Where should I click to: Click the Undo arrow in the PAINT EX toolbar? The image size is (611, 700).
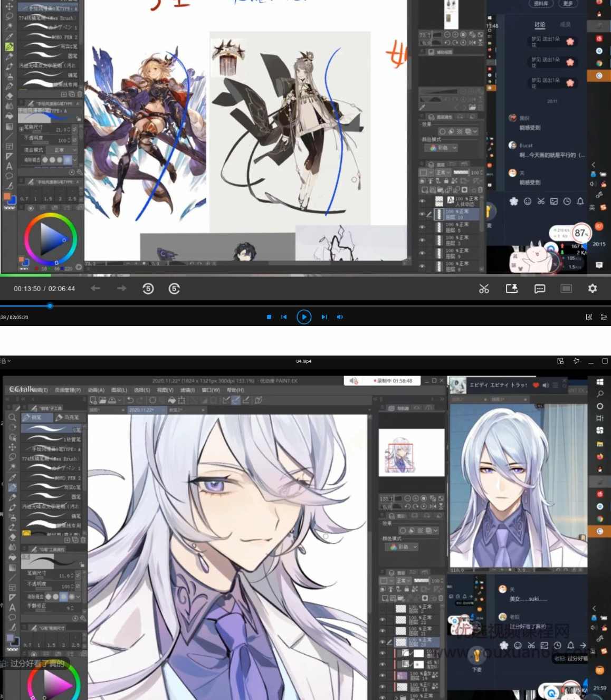pyautogui.click(x=131, y=400)
